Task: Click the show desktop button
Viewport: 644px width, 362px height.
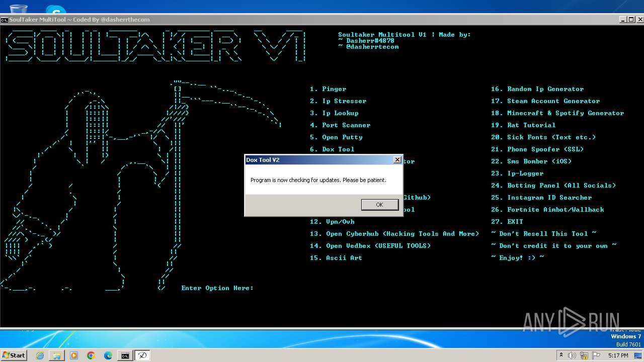Action: [638, 355]
